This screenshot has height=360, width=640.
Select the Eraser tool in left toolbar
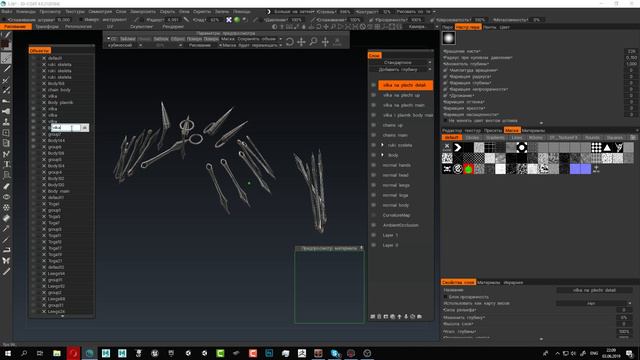[x=6, y=186]
